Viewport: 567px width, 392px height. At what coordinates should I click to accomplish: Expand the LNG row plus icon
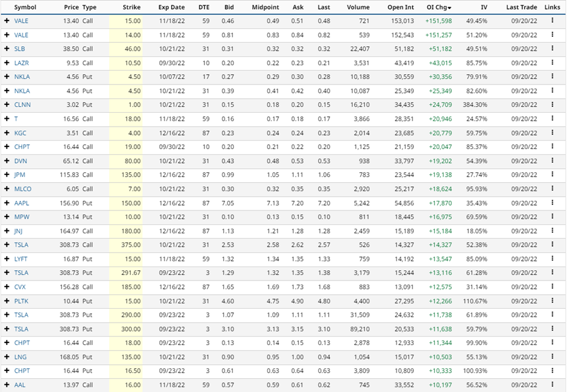tap(7, 357)
